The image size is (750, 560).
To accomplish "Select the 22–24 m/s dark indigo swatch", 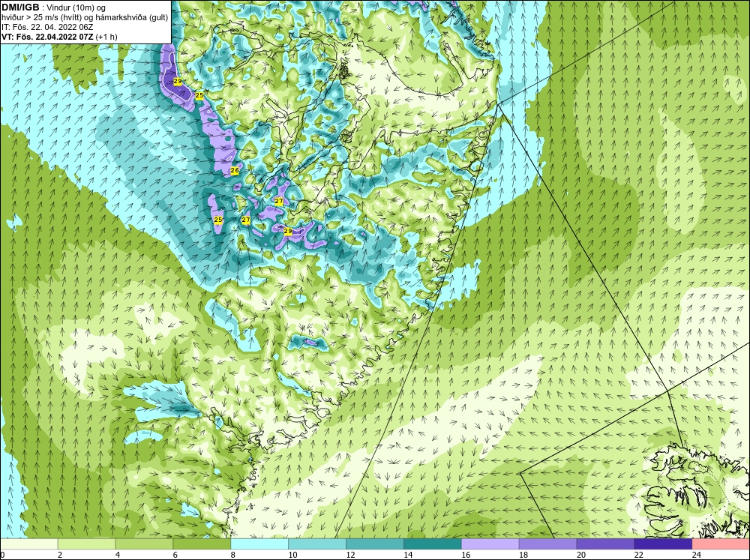I will pos(663,544).
